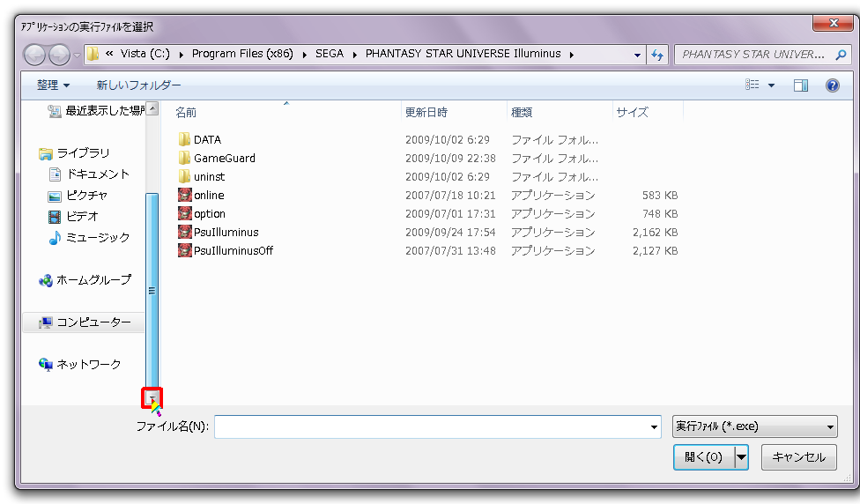The width and height of the screenshot is (860, 504).
Task: Select コンピューター in the navigation pane
Action: tap(84, 322)
